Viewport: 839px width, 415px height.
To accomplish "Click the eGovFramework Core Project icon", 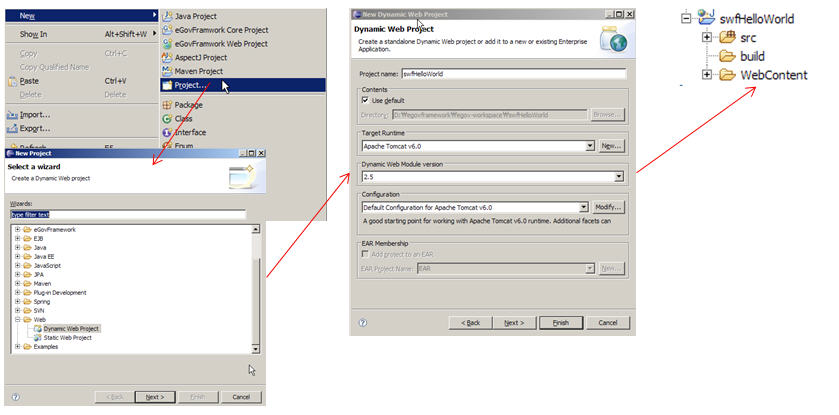I will (167, 30).
